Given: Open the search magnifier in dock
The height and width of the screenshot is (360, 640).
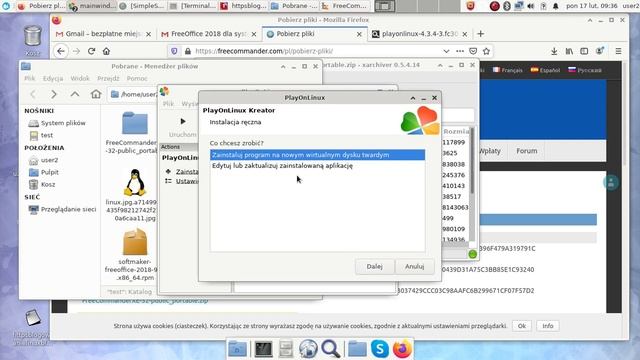Looking at the screenshot, I should click(x=331, y=349).
